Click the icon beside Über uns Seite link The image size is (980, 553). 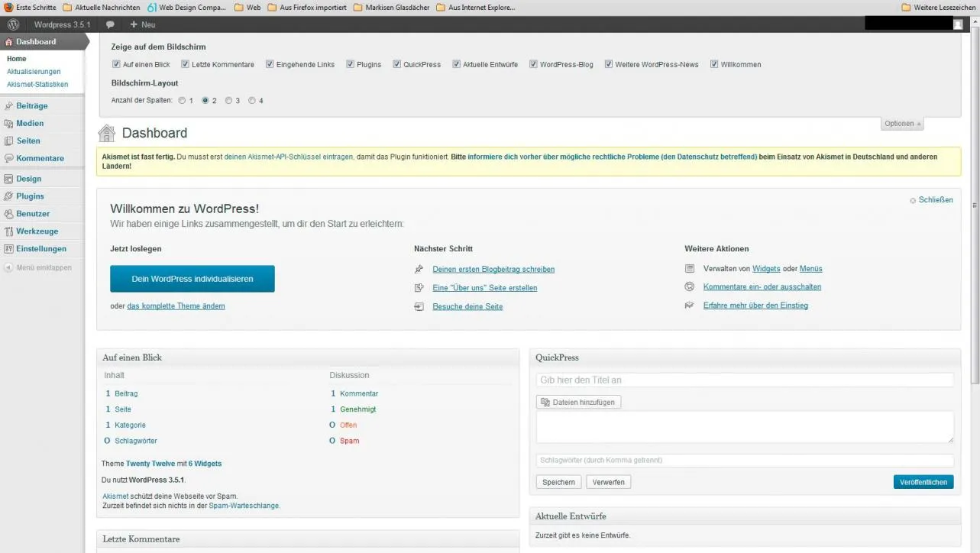(x=419, y=288)
